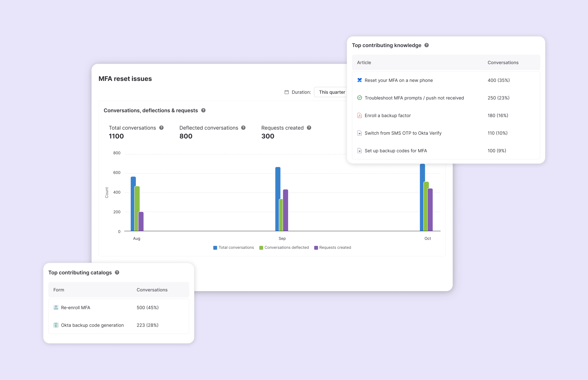Image resolution: width=588 pixels, height=380 pixels.
Task: Click help icon beside Deflected conversations
Action: [x=243, y=128]
